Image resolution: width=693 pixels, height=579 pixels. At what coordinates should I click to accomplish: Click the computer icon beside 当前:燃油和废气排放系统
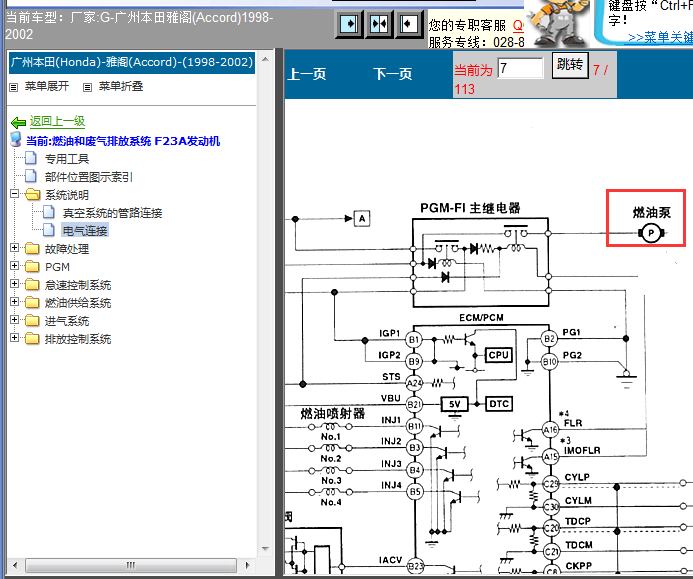coord(16,139)
